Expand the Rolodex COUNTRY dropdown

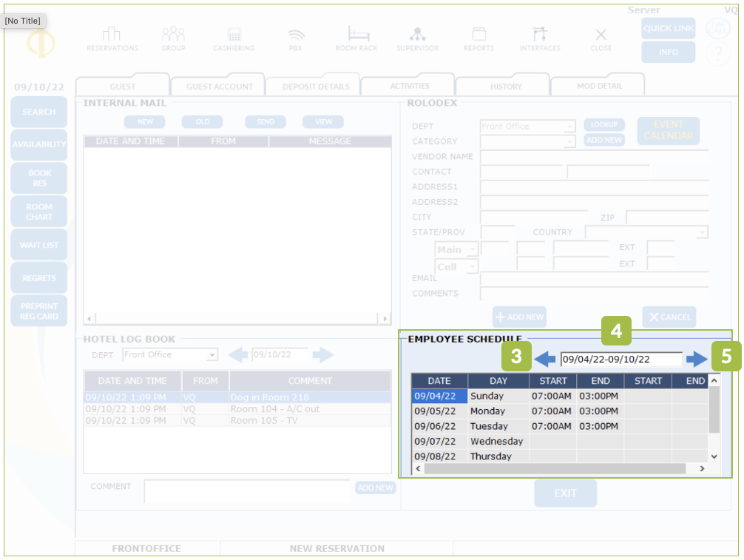coord(700,232)
